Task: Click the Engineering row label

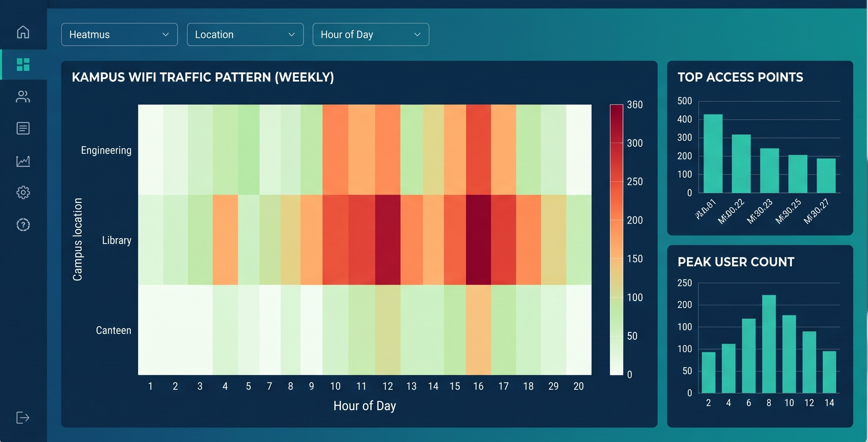Action: 106,150
